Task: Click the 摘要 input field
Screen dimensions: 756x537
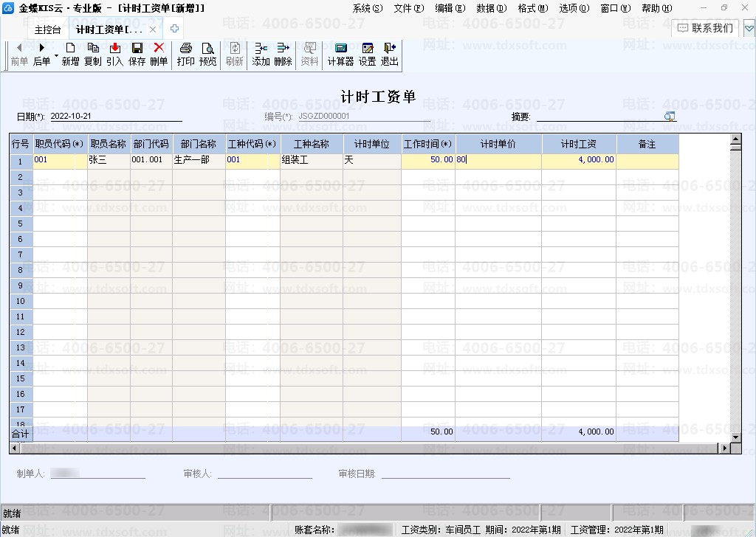Action: coord(600,116)
